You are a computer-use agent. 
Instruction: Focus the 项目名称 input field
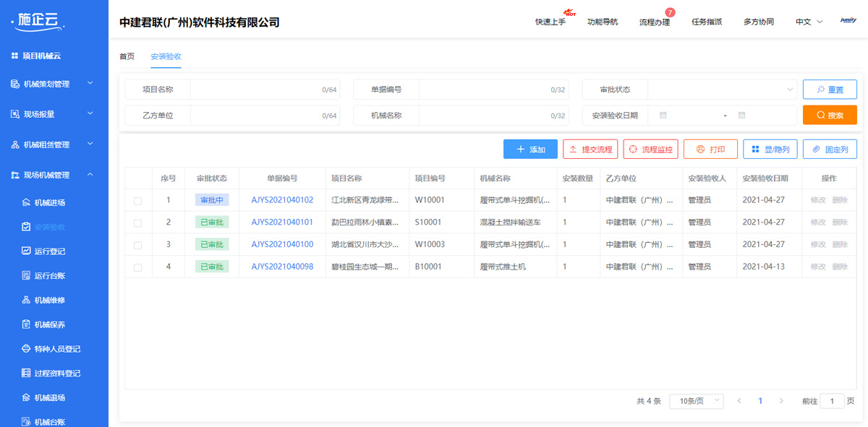pos(265,90)
